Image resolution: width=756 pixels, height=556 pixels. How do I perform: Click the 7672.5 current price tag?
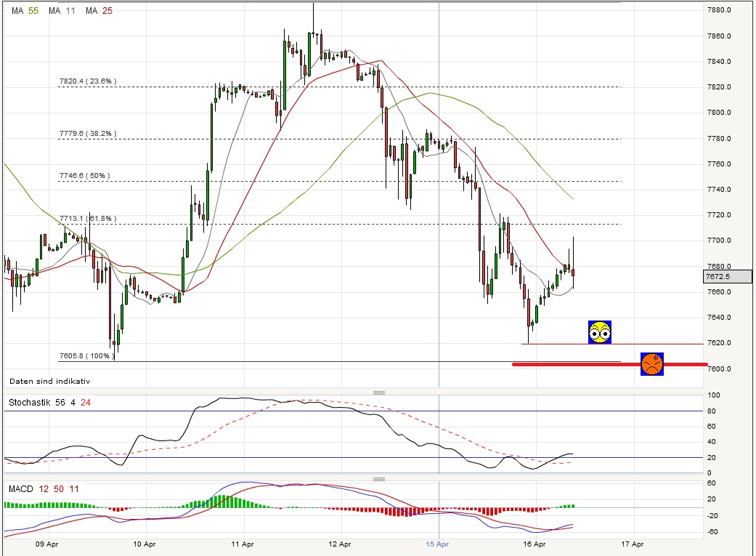[718, 276]
